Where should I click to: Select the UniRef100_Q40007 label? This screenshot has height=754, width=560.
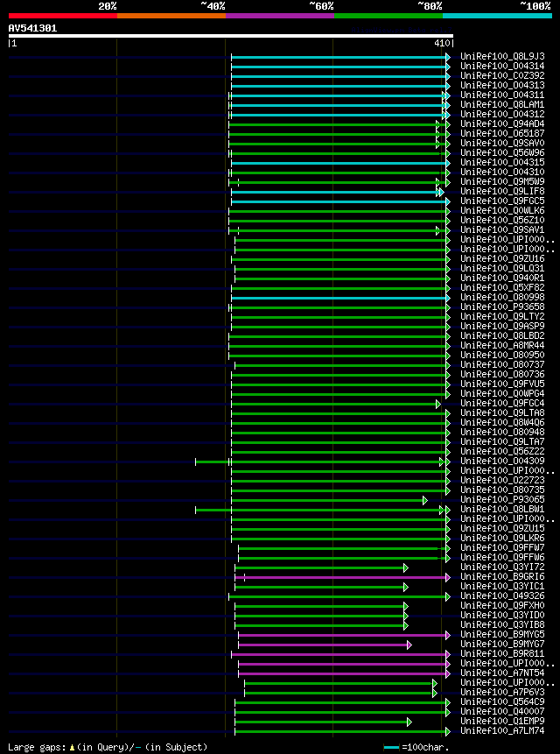click(502, 712)
